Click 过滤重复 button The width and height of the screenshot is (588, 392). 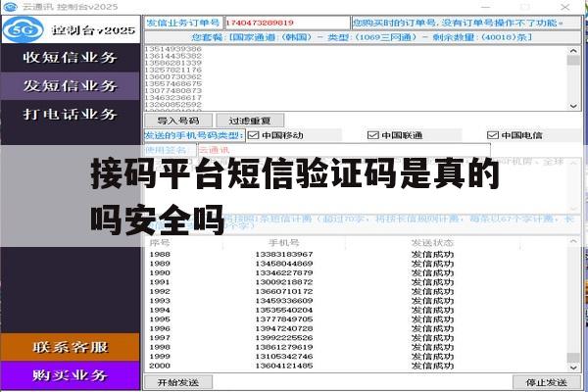click(x=250, y=121)
